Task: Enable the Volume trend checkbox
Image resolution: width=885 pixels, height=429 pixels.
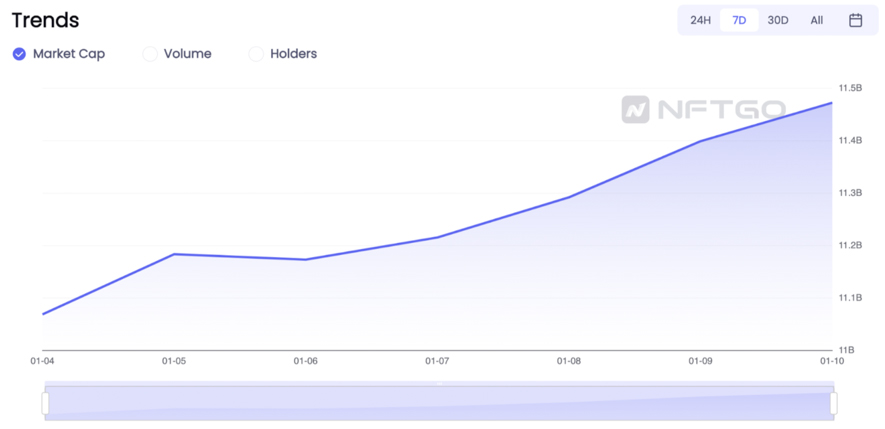Action: (x=150, y=54)
